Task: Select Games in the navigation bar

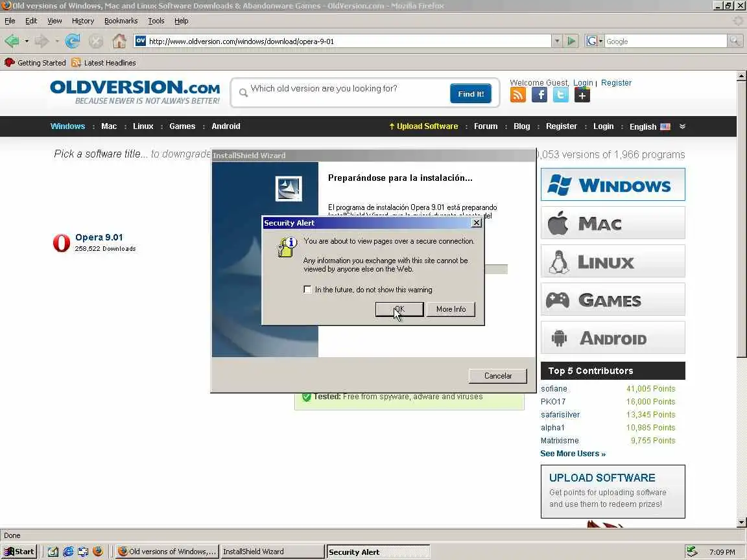Action: (x=182, y=126)
